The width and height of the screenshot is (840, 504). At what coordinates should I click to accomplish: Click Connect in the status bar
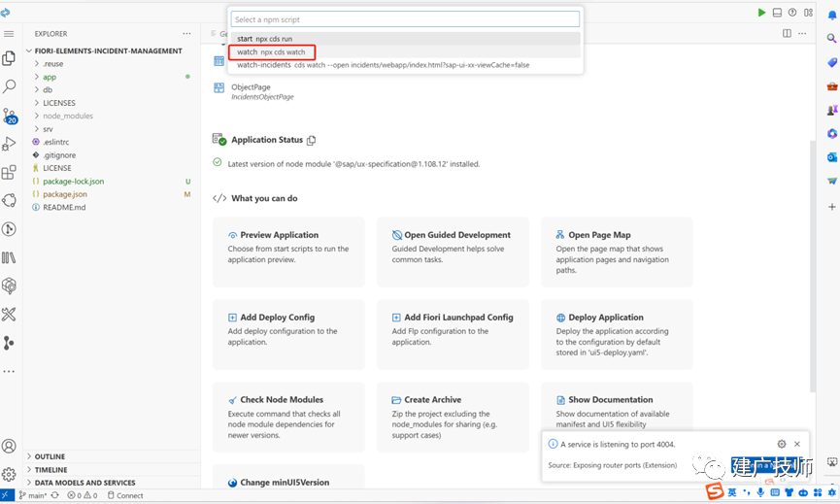tap(125, 495)
